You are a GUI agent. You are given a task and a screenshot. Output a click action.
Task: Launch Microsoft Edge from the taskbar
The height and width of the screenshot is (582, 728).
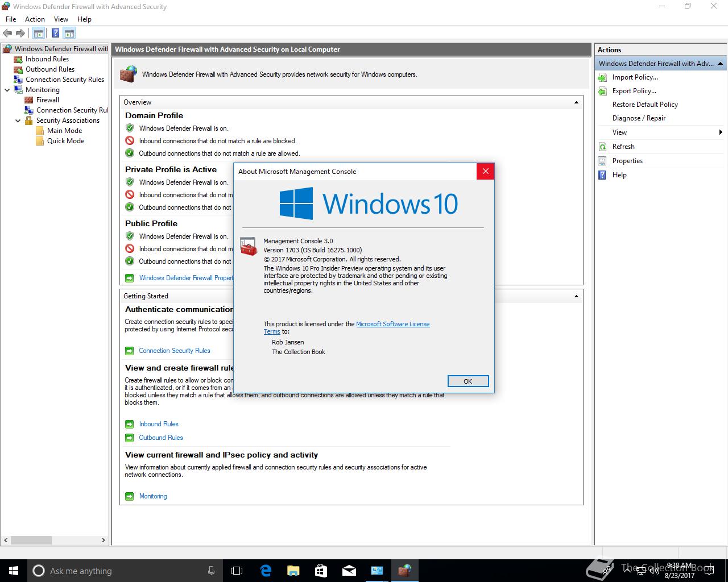point(266,571)
